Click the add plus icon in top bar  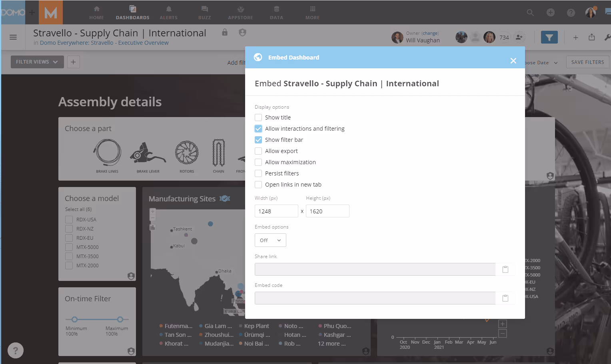551,13
